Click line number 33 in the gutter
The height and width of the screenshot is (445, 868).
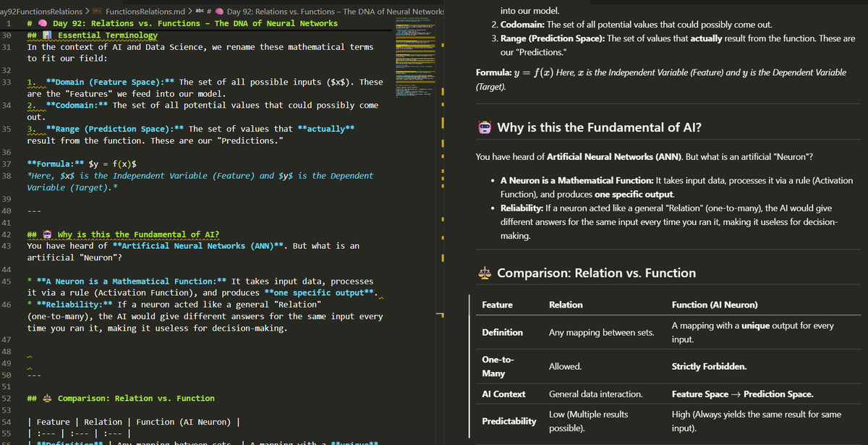(7, 82)
